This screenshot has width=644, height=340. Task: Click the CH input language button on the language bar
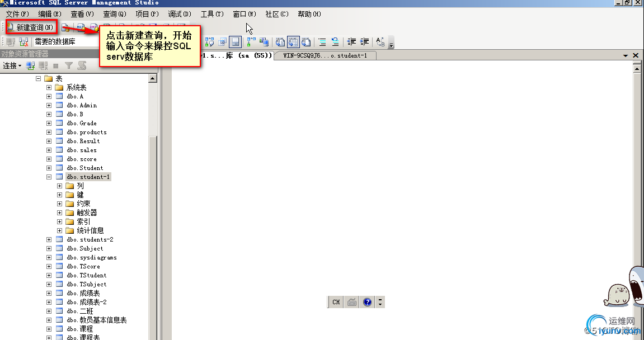tap(336, 302)
